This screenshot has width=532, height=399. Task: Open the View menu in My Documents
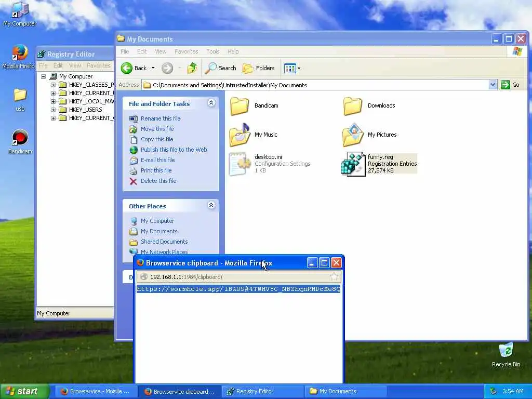(161, 51)
